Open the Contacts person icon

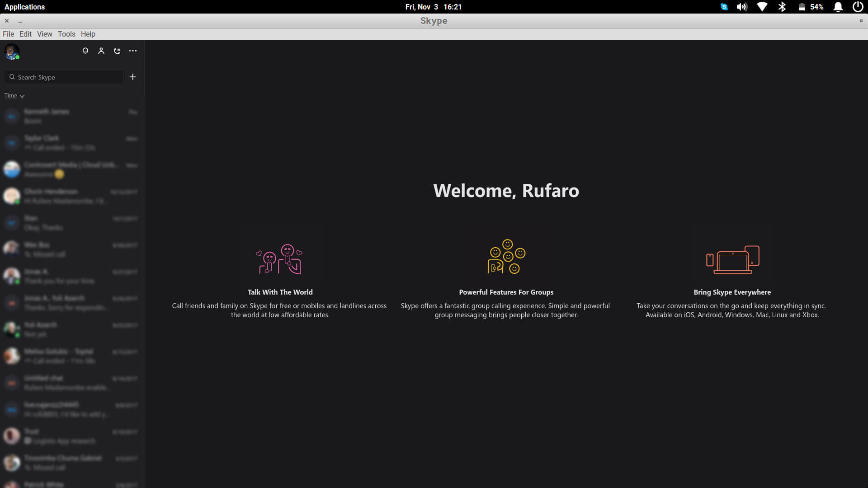coord(101,51)
